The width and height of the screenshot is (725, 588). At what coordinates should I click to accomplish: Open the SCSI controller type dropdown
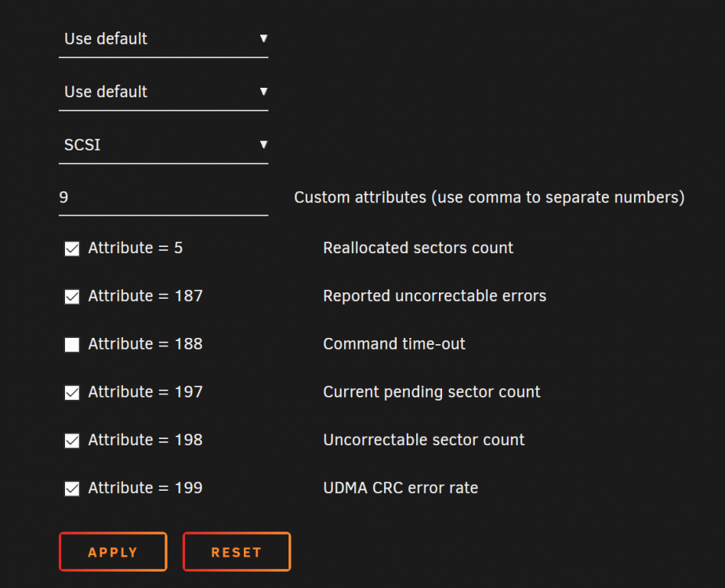[x=163, y=145]
